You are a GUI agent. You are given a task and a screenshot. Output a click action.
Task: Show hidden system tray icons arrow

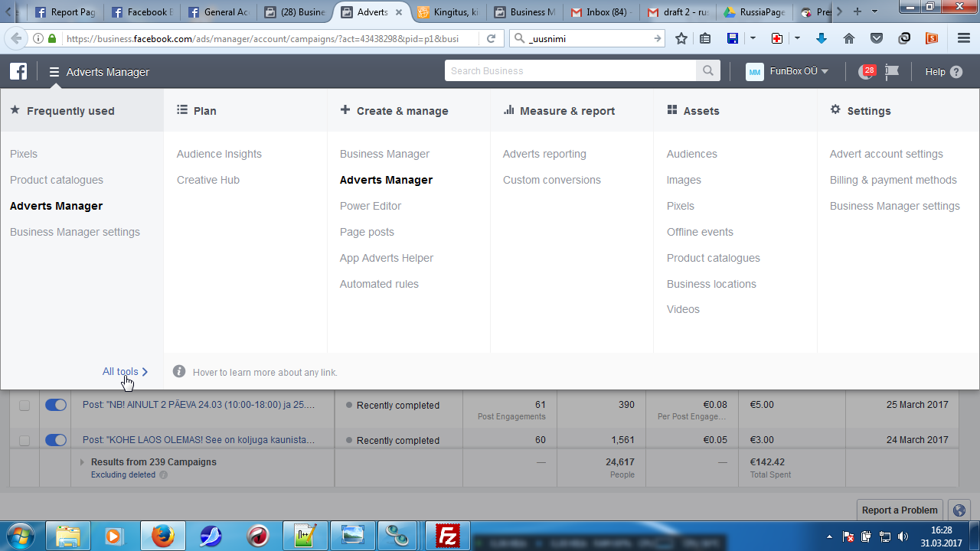pyautogui.click(x=830, y=536)
